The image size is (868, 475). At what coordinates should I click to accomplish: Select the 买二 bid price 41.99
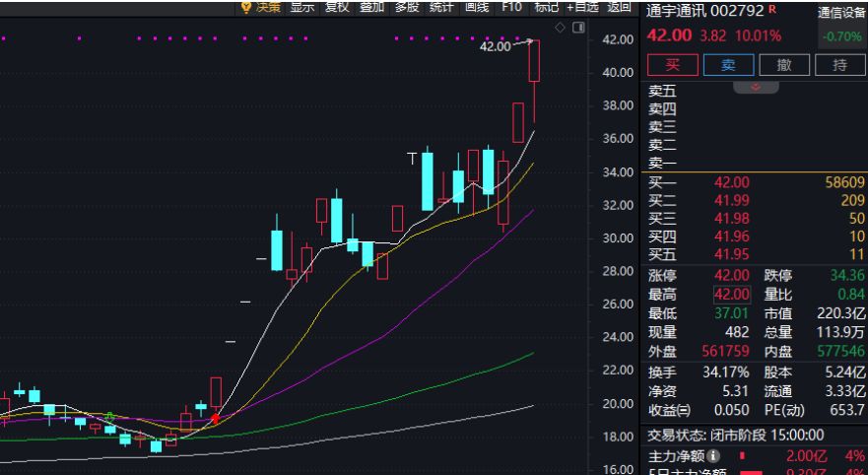point(731,201)
